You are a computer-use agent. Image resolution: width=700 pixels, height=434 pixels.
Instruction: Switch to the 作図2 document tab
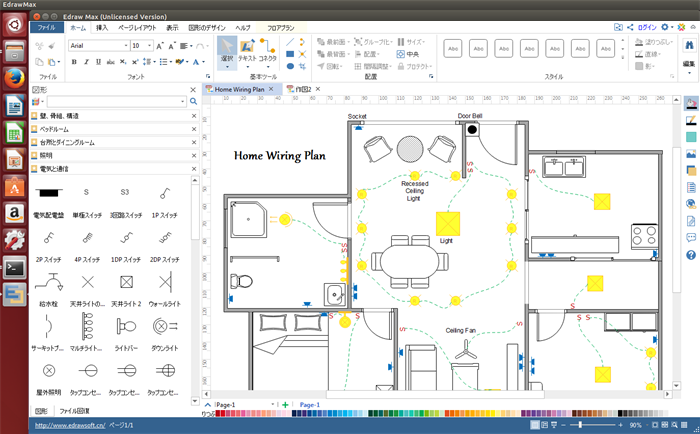click(299, 89)
